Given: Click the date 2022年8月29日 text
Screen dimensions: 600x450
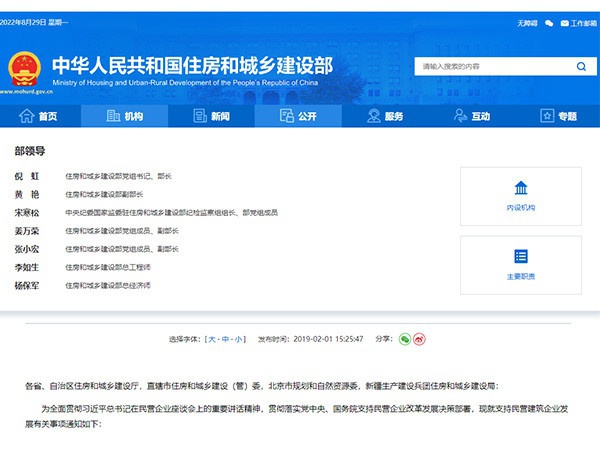Looking at the screenshot, I should 23,23.
